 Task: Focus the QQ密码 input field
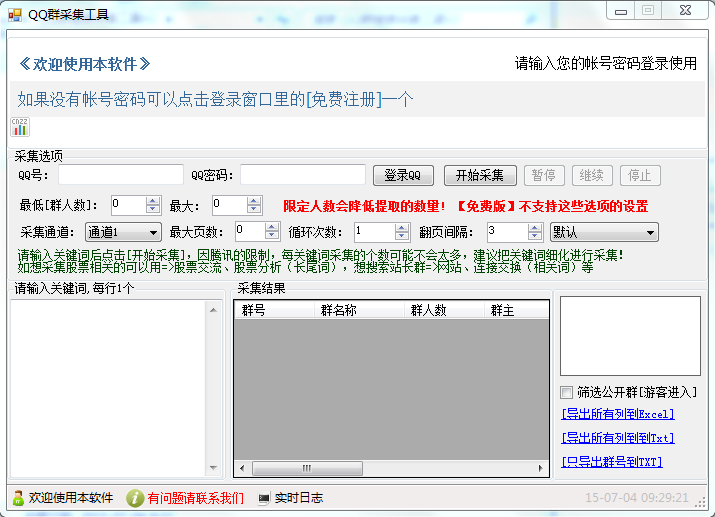pos(302,175)
